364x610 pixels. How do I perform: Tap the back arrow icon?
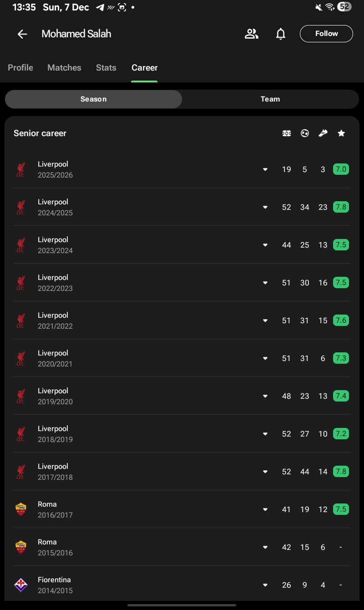point(22,34)
